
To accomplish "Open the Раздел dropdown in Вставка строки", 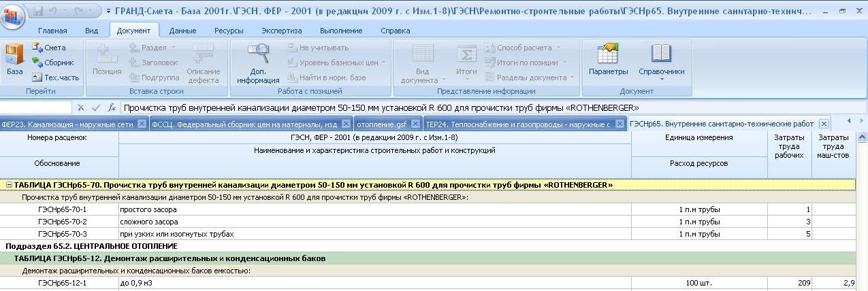I will [152, 48].
